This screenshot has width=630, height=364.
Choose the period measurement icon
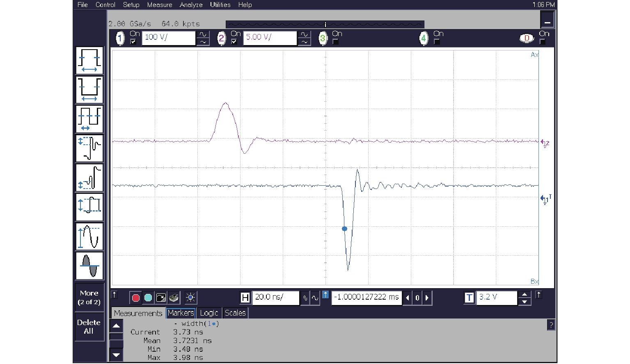click(x=89, y=119)
